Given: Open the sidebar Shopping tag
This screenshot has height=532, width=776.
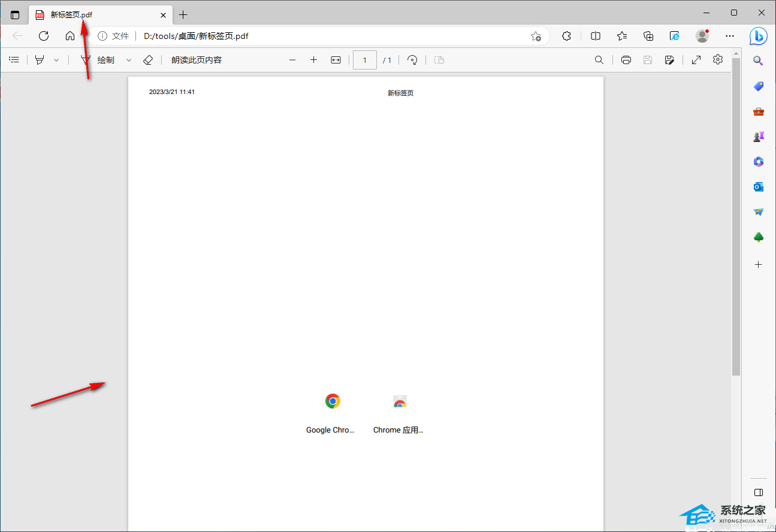Looking at the screenshot, I should (758, 86).
